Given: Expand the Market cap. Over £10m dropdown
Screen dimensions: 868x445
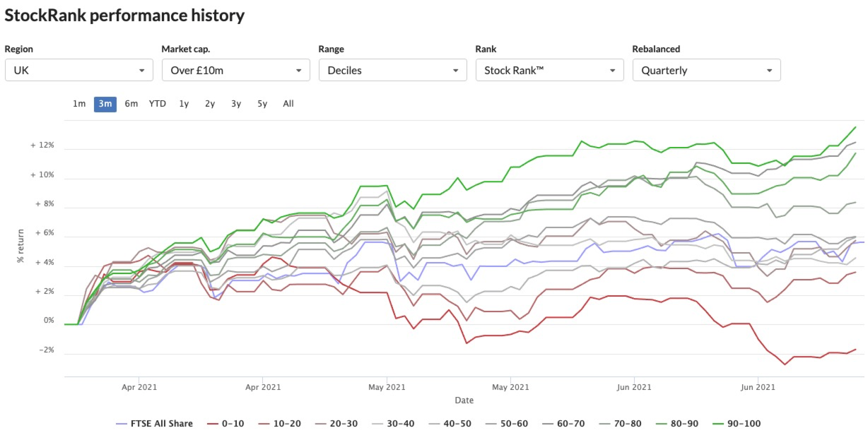Looking at the screenshot, I should tap(236, 70).
